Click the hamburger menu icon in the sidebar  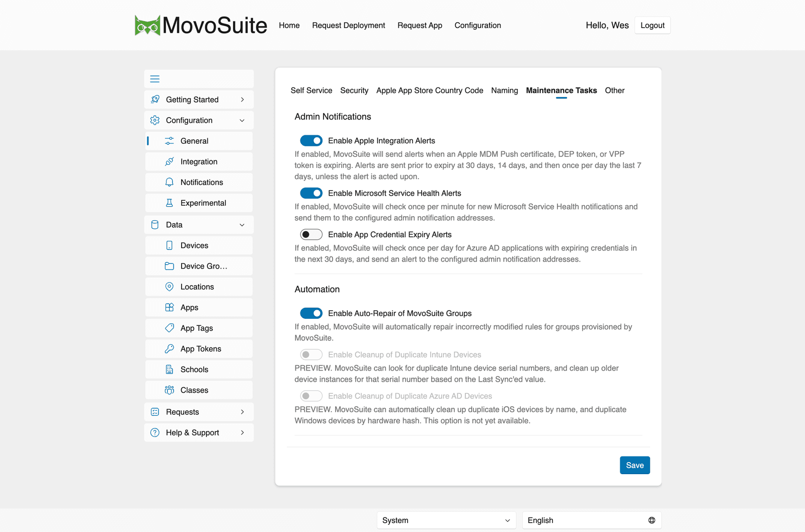(155, 79)
